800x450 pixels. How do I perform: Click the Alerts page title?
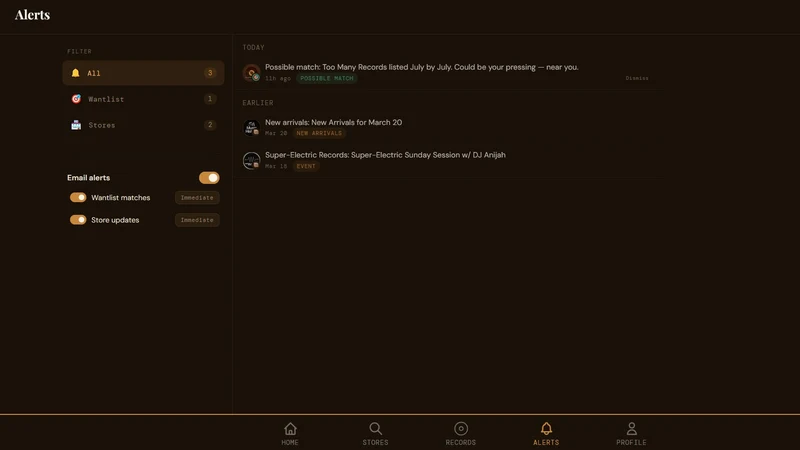click(x=33, y=15)
